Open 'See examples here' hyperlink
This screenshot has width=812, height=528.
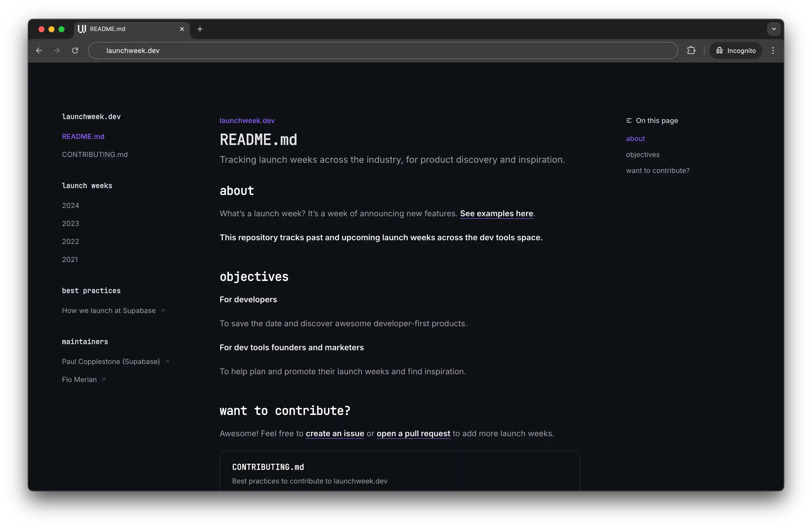[496, 213]
